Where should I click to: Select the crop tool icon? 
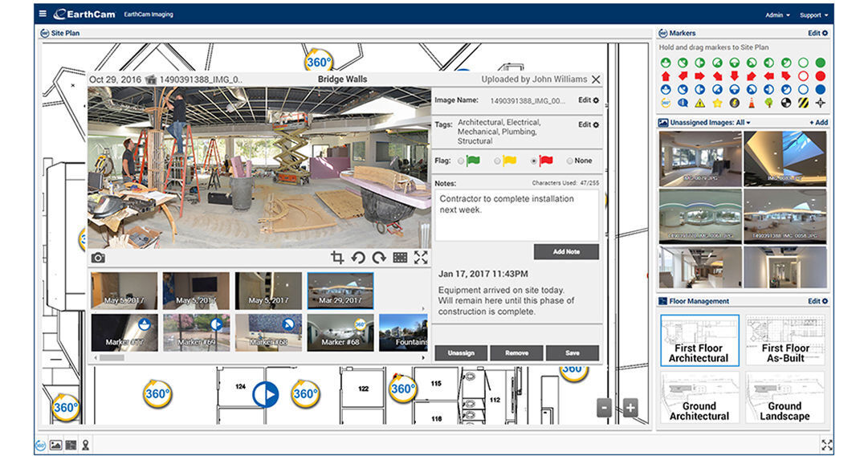(337, 258)
